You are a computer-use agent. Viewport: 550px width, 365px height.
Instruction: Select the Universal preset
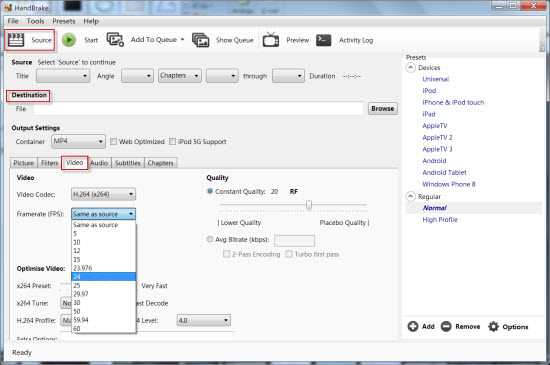(x=436, y=79)
